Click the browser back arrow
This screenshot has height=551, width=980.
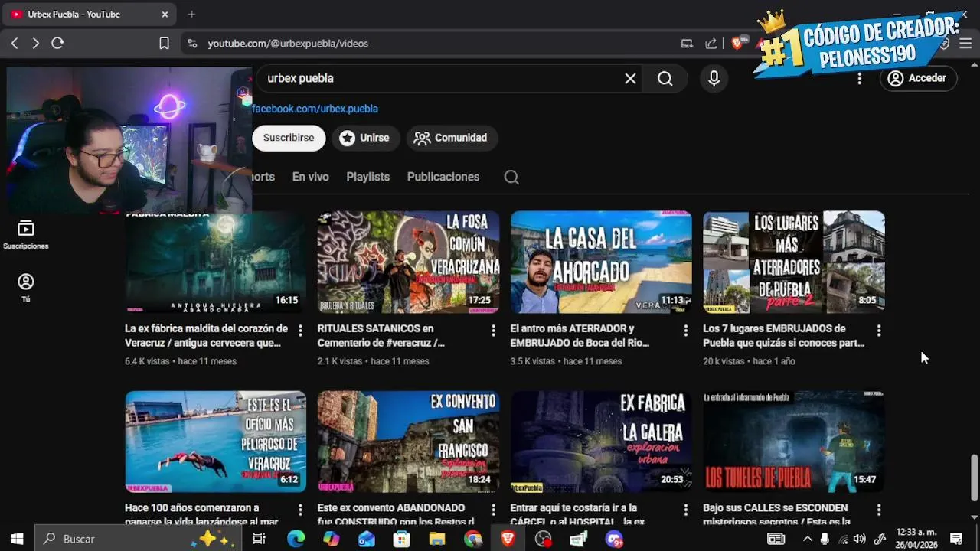(14, 44)
